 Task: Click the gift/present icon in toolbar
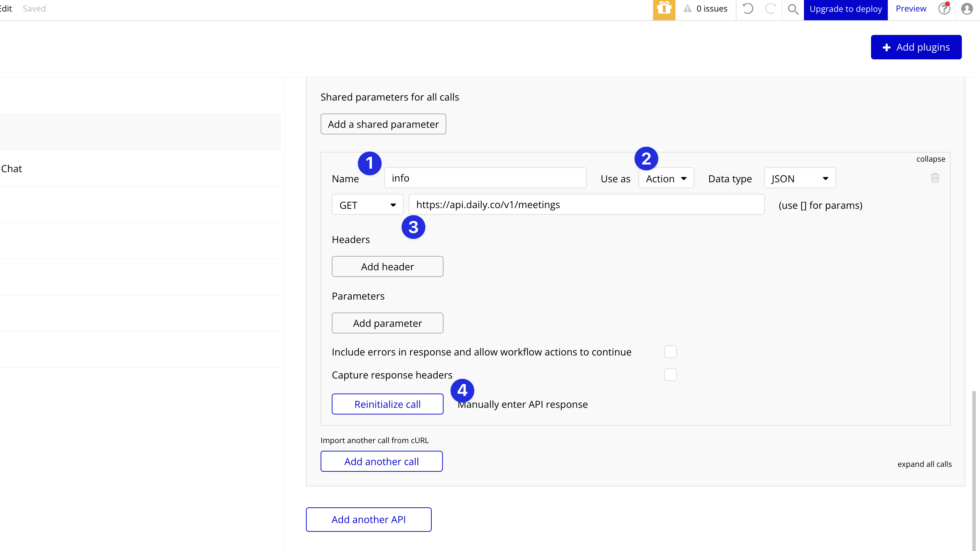(664, 9)
